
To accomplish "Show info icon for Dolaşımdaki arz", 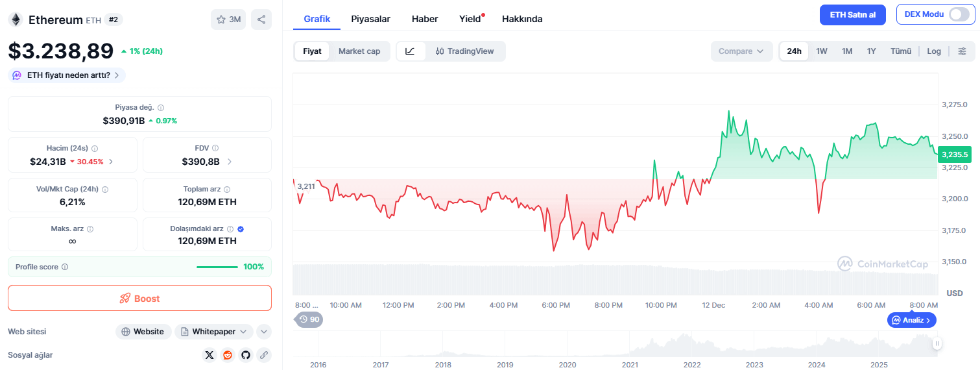I will click(230, 229).
